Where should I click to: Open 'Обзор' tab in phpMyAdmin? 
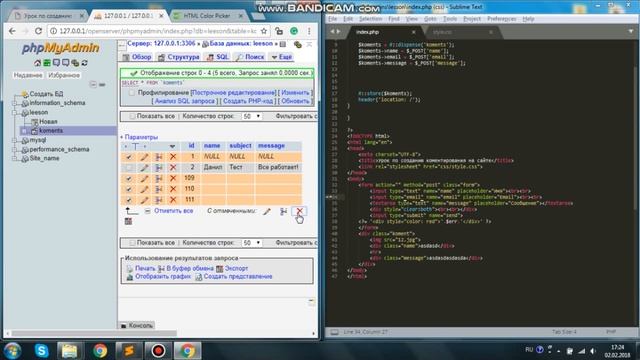(137, 57)
